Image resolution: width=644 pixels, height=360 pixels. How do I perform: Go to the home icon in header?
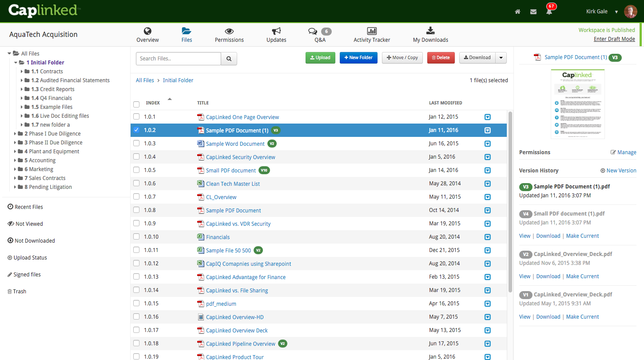pyautogui.click(x=517, y=12)
